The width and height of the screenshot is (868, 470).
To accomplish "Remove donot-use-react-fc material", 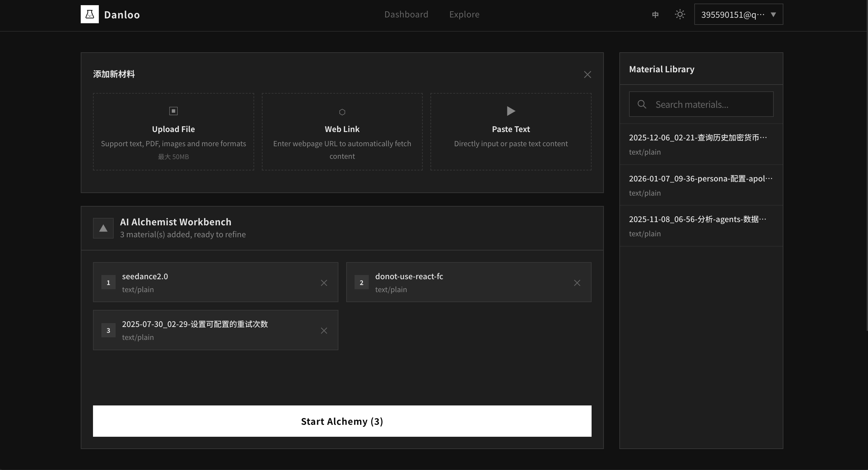I will [x=577, y=283].
